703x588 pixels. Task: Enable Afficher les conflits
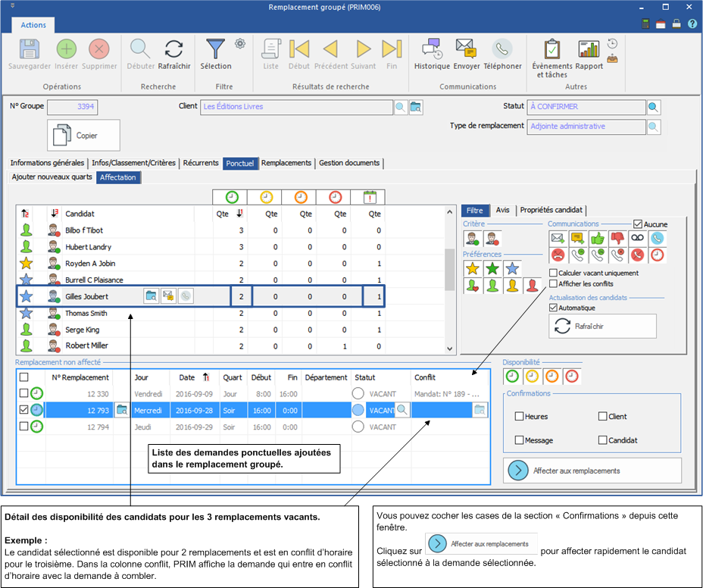(553, 283)
